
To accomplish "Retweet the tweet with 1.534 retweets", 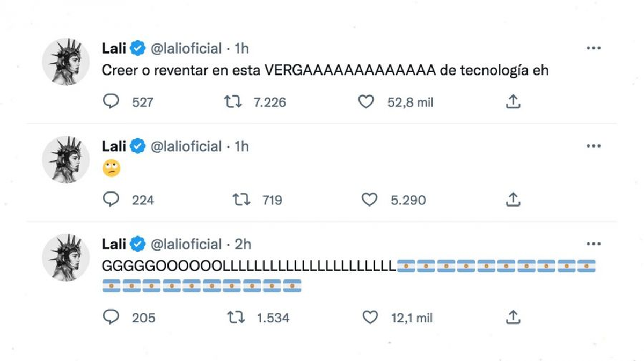I will coord(236,317).
